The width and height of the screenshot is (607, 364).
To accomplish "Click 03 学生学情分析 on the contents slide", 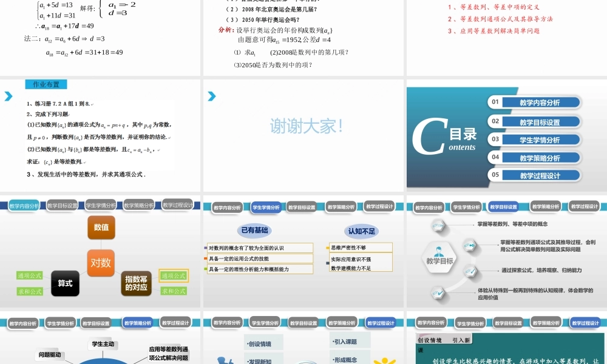I will tap(535, 140).
